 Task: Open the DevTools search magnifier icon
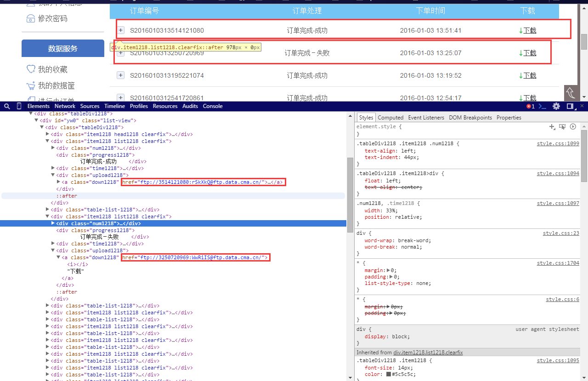[7, 106]
